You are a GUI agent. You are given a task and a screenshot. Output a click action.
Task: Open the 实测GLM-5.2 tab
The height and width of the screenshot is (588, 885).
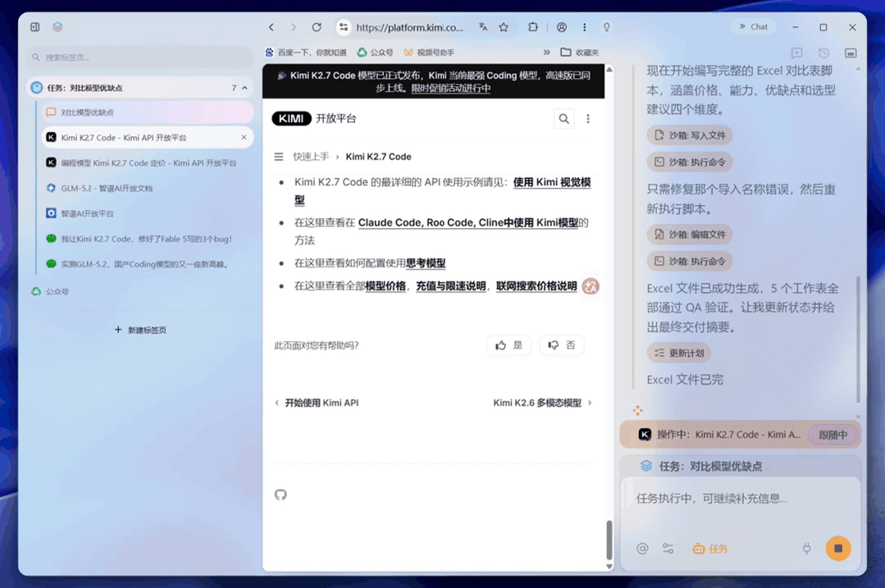tap(148, 264)
